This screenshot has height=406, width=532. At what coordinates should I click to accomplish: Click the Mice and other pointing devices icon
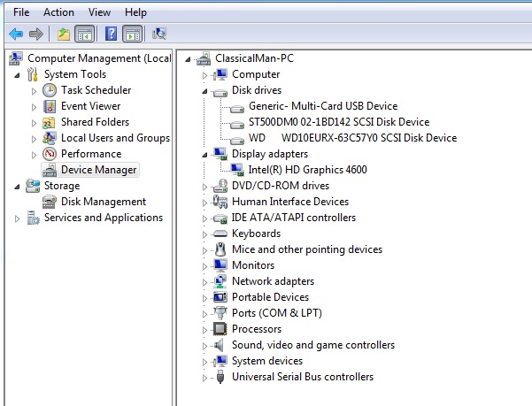click(x=220, y=249)
